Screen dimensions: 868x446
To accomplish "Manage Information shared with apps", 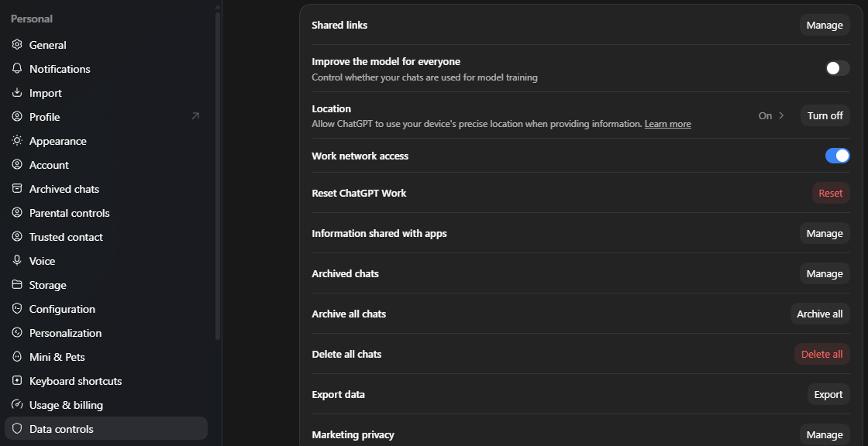I will pyautogui.click(x=825, y=234).
